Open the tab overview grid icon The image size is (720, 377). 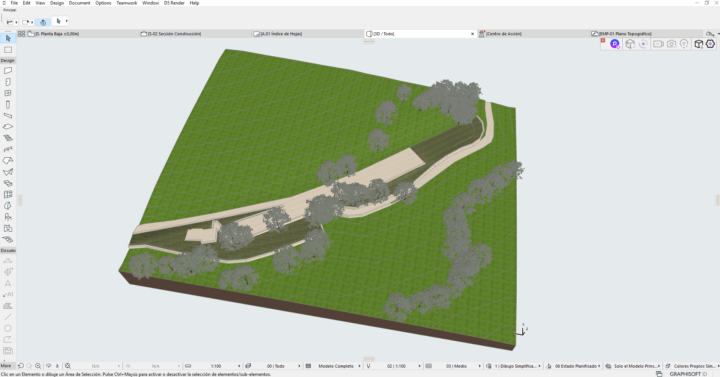(21, 34)
